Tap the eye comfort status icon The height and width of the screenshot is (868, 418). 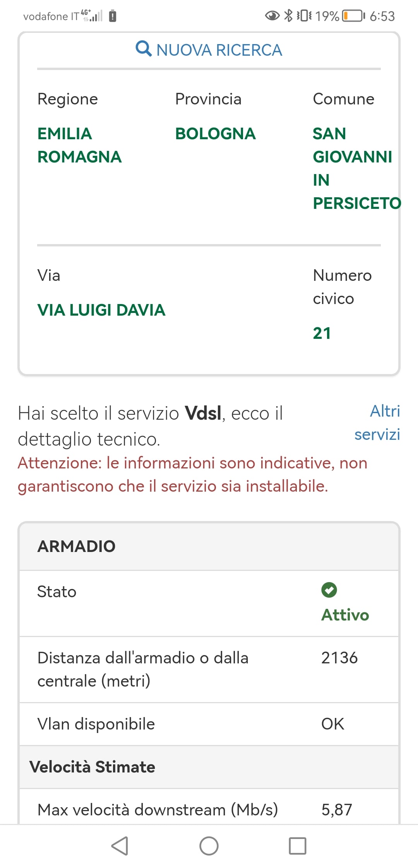[272, 16]
